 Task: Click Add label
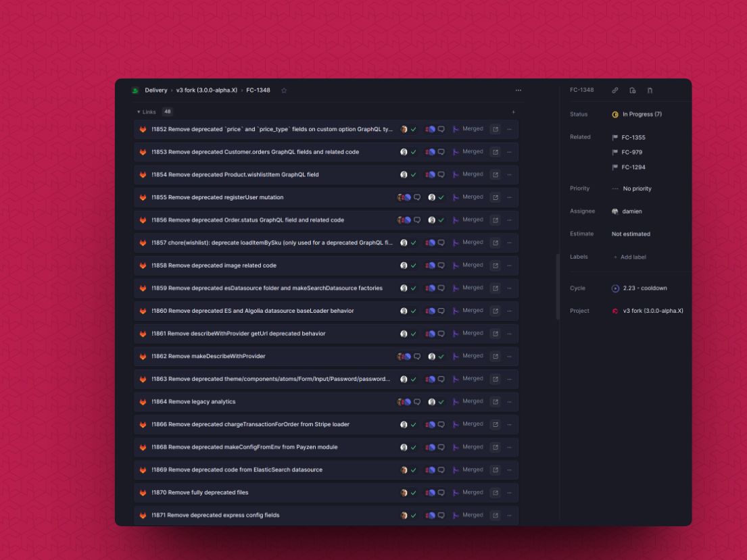pyautogui.click(x=630, y=257)
